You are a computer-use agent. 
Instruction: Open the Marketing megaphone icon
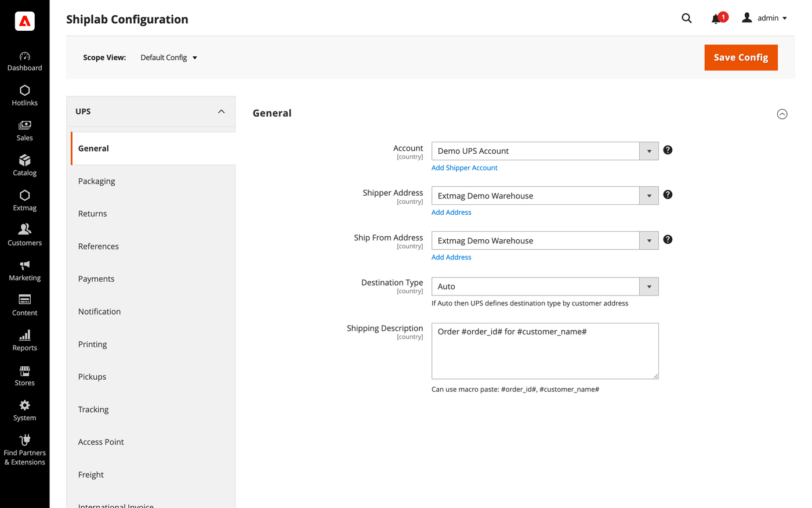24,265
